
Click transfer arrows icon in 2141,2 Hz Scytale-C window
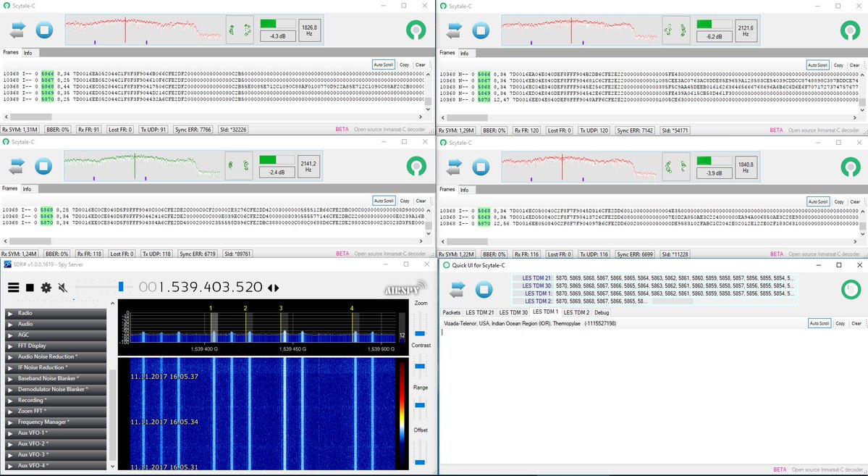(x=17, y=166)
